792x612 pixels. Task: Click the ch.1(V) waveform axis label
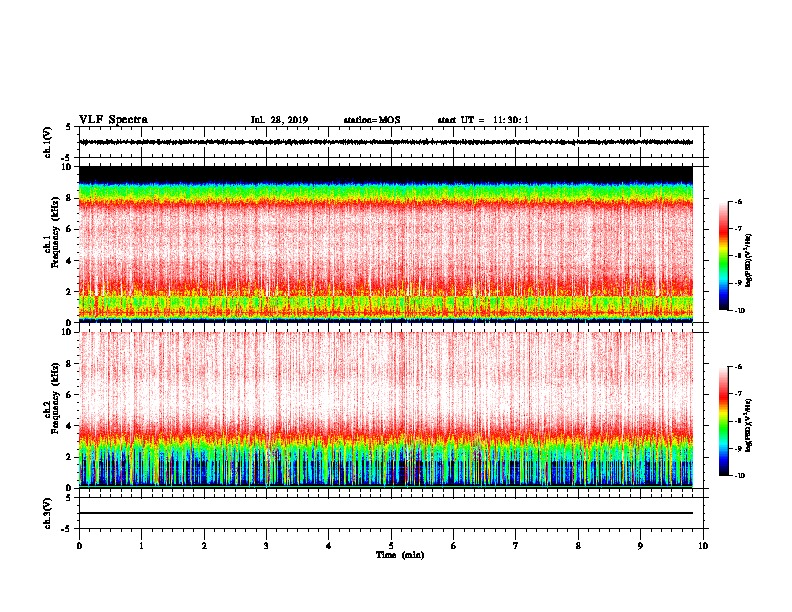(x=47, y=142)
